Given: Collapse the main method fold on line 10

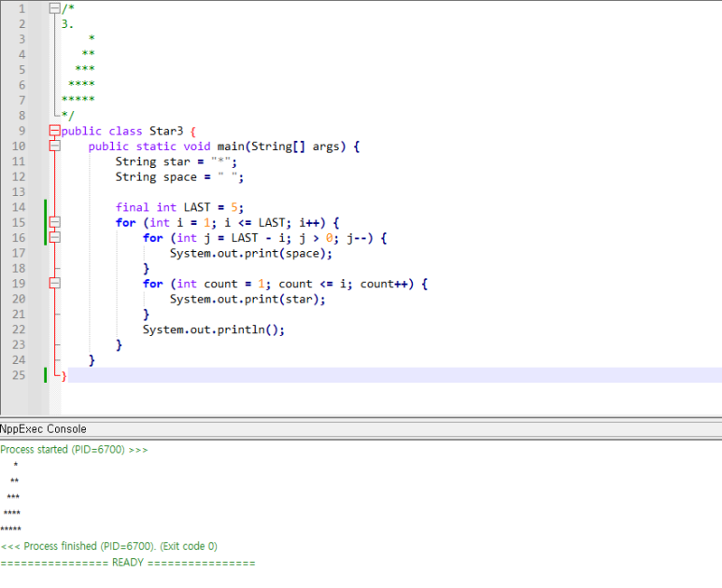Looking at the screenshot, I should (55, 146).
